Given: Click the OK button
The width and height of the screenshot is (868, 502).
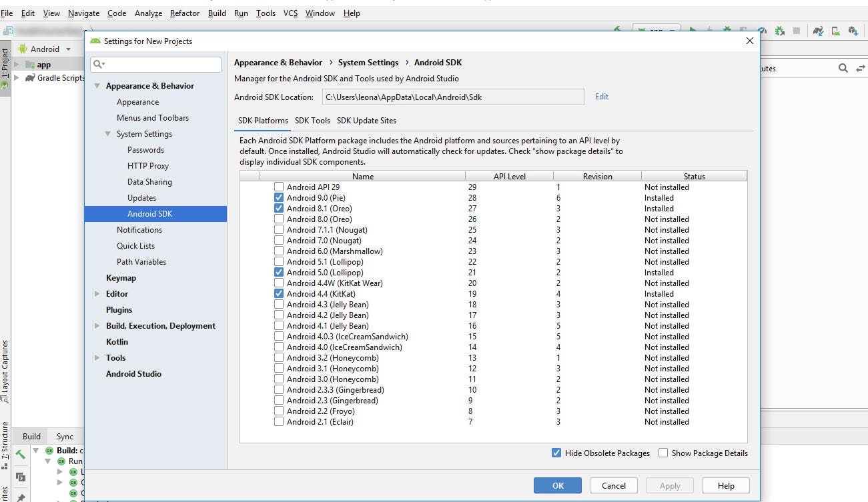Looking at the screenshot, I should 558,485.
